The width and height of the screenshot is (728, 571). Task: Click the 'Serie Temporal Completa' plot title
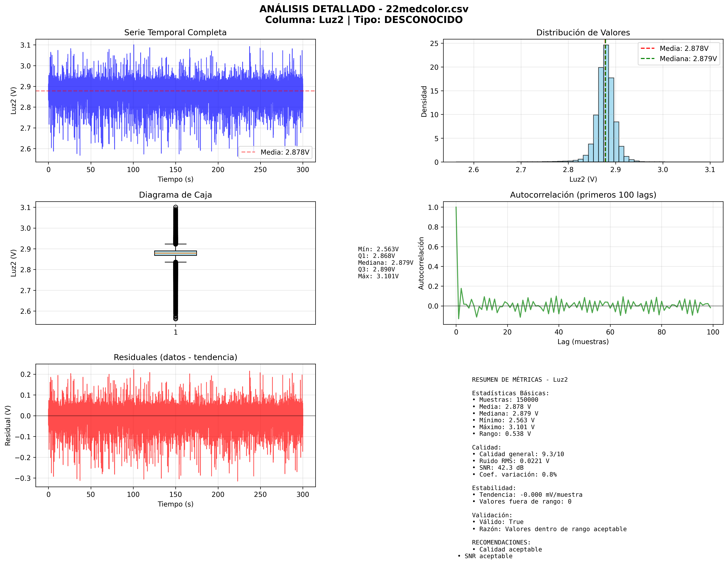[x=175, y=32]
